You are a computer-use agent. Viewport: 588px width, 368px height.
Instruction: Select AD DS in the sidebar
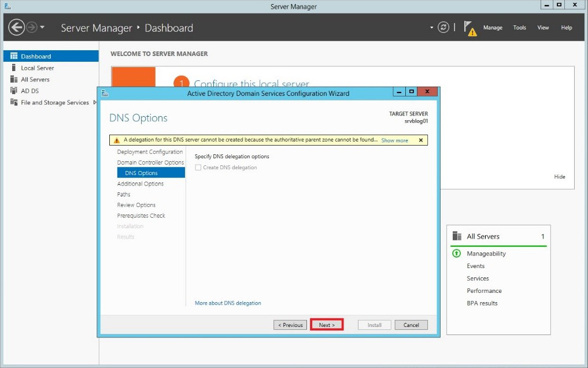pyautogui.click(x=30, y=91)
